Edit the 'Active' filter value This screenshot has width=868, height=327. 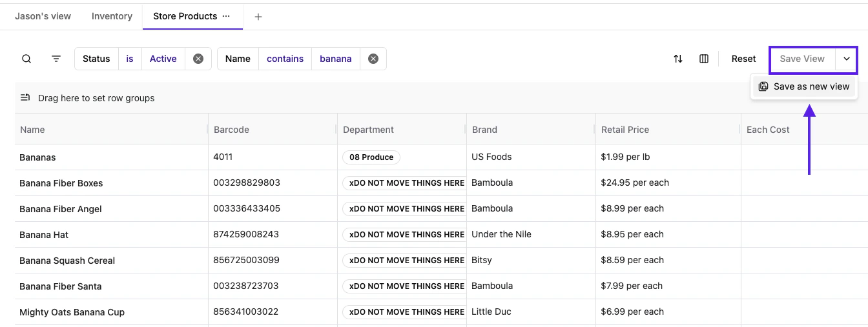(163, 59)
